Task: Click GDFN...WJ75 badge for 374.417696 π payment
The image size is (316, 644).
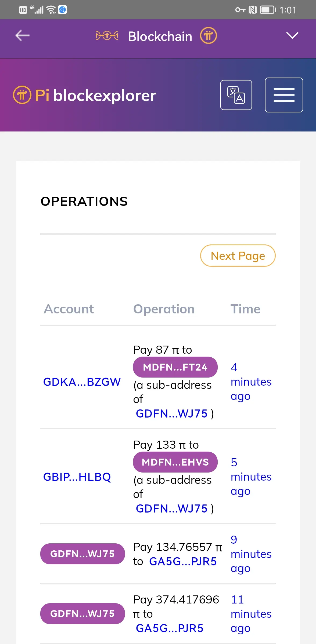Action: click(x=82, y=614)
